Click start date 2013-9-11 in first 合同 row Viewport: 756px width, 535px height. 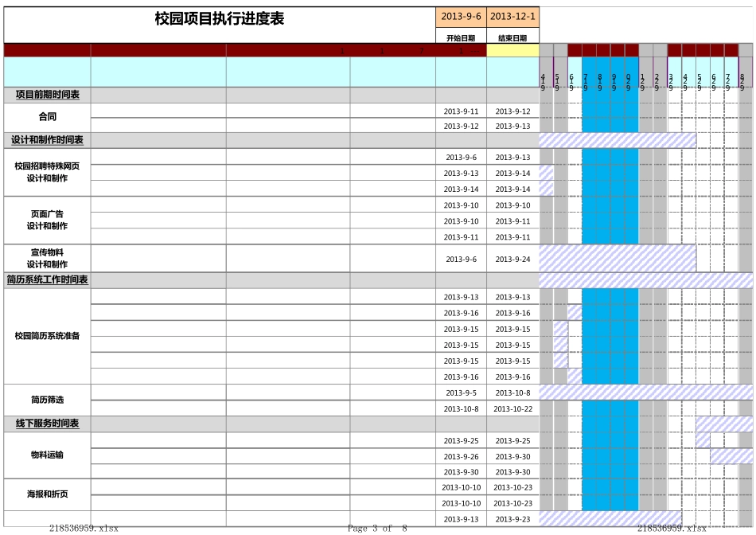[x=461, y=111]
